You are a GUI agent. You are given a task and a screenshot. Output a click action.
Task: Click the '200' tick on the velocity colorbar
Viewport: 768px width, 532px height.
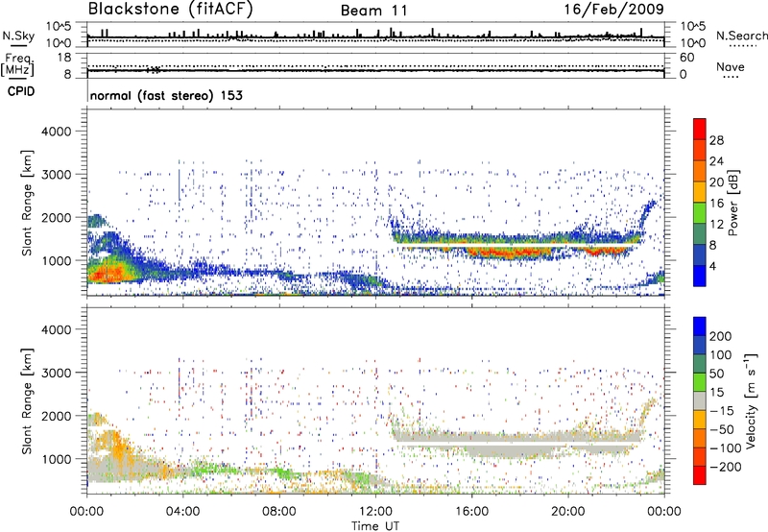pyautogui.click(x=721, y=336)
